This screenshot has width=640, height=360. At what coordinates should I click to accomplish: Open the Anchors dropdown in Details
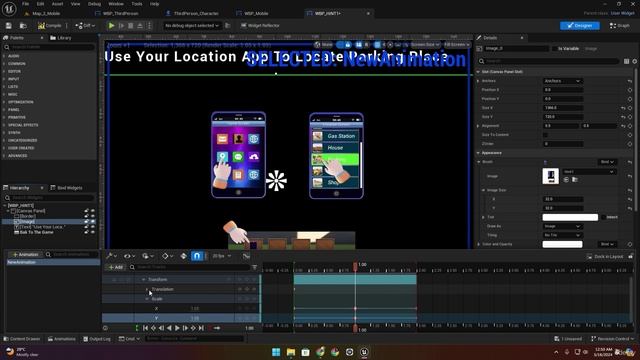click(x=562, y=81)
